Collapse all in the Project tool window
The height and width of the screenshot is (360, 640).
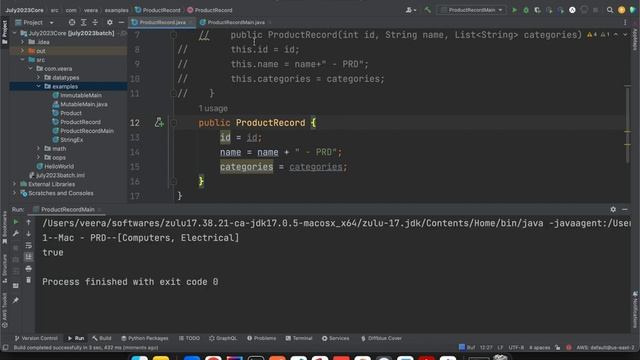point(95,22)
